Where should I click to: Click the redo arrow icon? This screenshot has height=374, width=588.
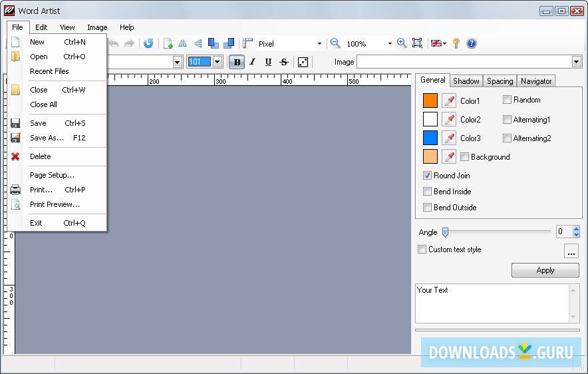point(129,43)
